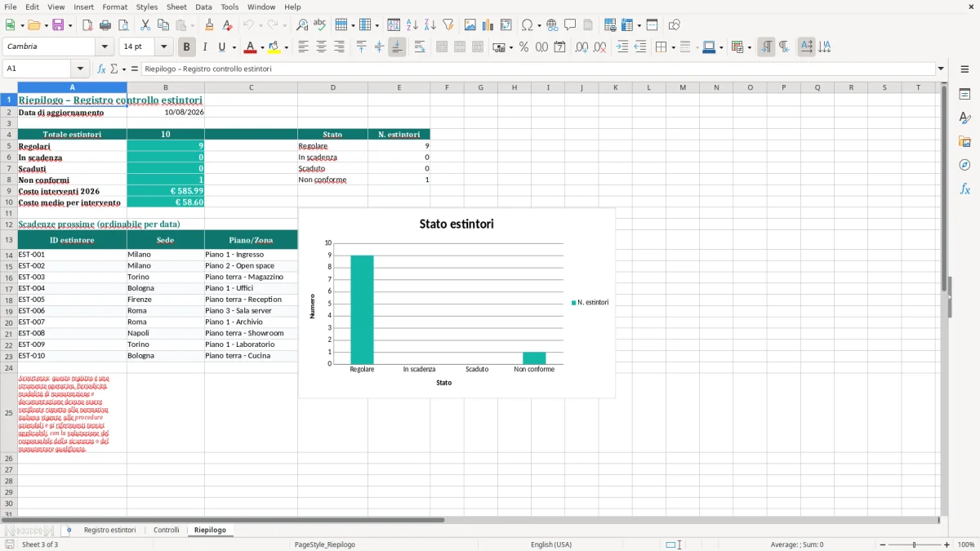The height and width of the screenshot is (551, 980).
Task: Open Open-file dropdown arrow
Action: click(x=45, y=25)
